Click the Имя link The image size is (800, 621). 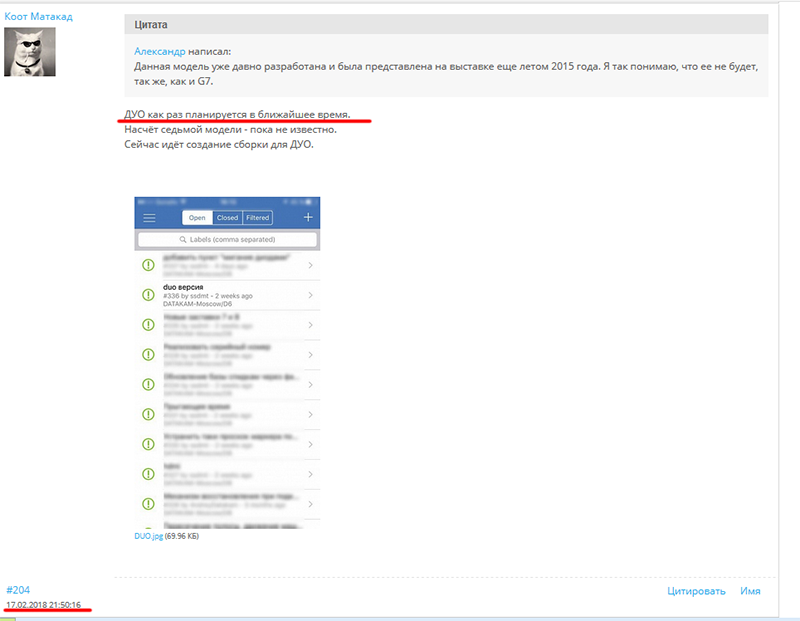(x=750, y=591)
